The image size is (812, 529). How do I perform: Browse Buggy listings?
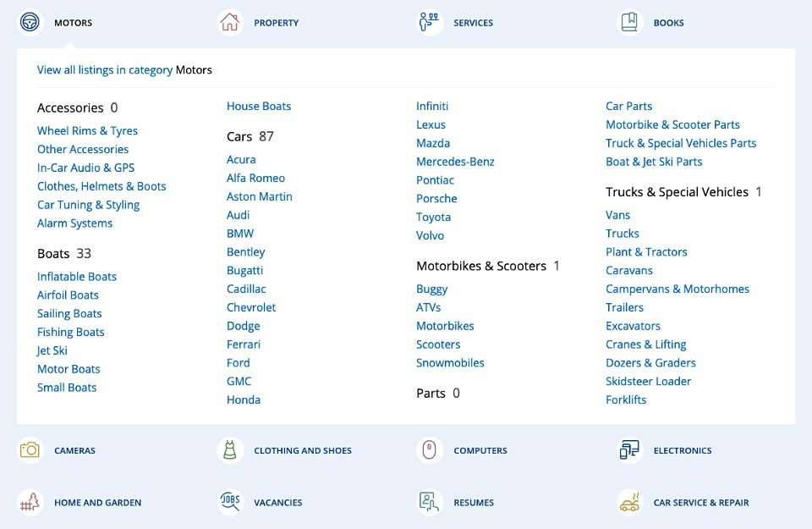431,289
